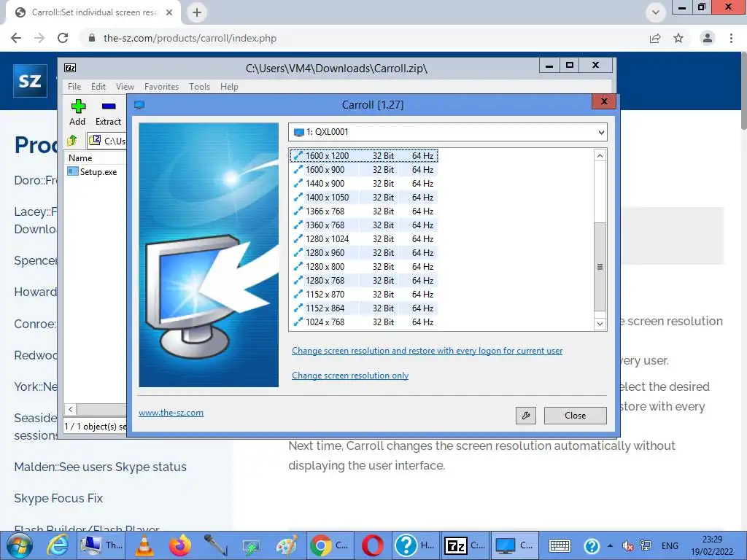Click the up-folder arrow icon in 7-Zip
The width and height of the screenshot is (747, 560).
click(x=72, y=140)
